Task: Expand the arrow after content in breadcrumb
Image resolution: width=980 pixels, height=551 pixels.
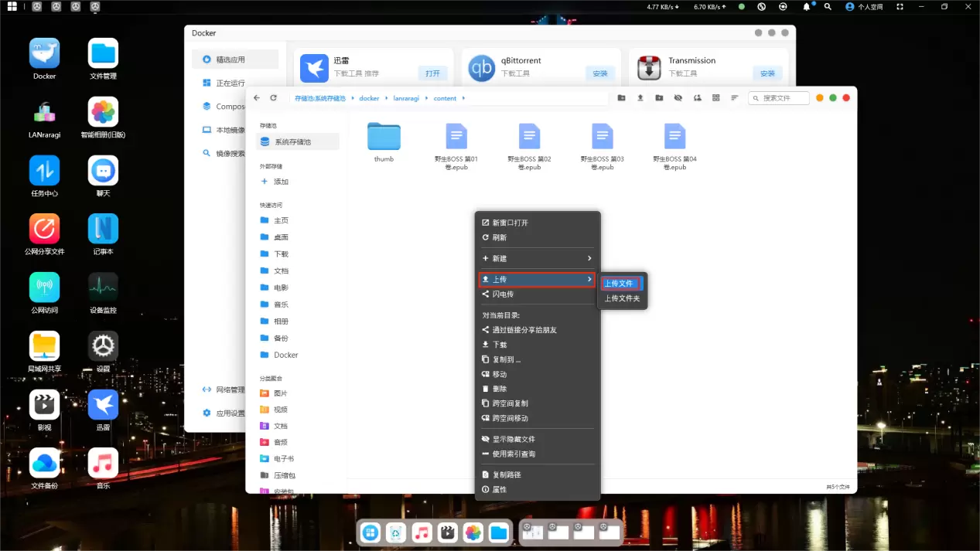Action: click(x=464, y=99)
